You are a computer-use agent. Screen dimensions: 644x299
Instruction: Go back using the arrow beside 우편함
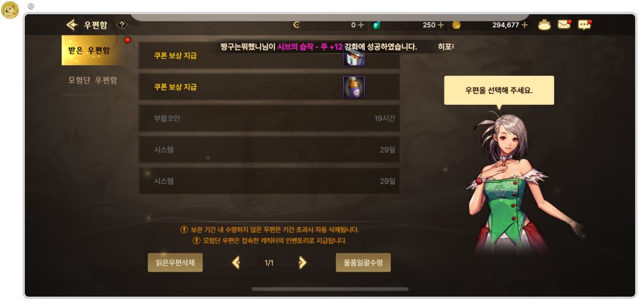(72, 25)
